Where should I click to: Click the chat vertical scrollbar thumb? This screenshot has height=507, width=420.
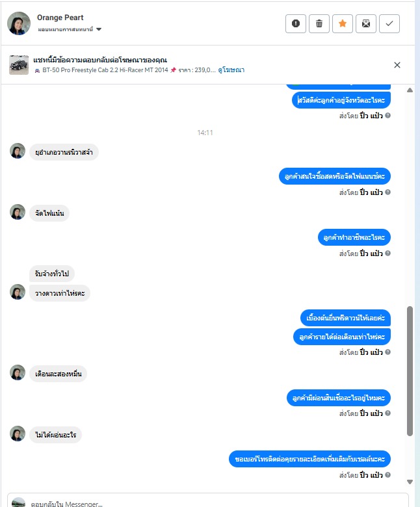click(410, 371)
